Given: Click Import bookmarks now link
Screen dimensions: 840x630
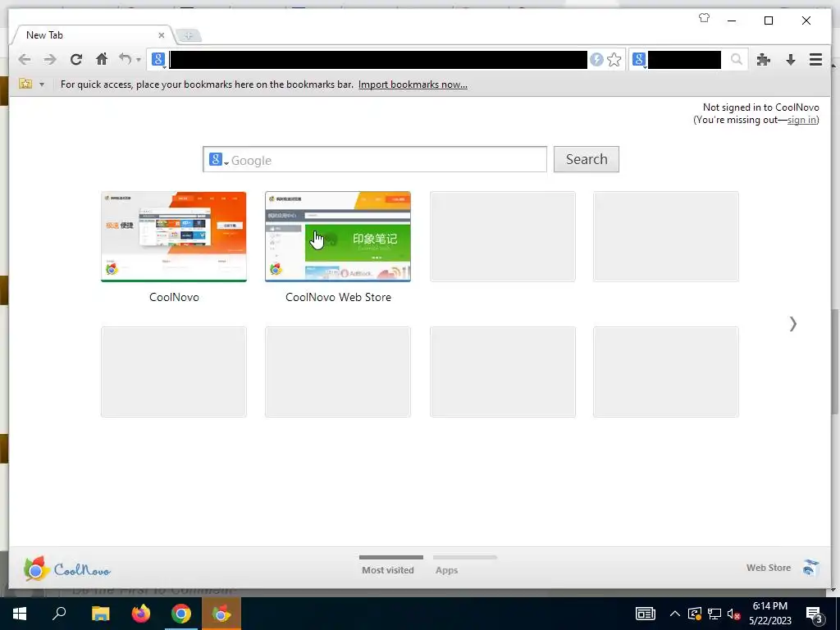Looking at the screenshot, I should tap(413, 84).
